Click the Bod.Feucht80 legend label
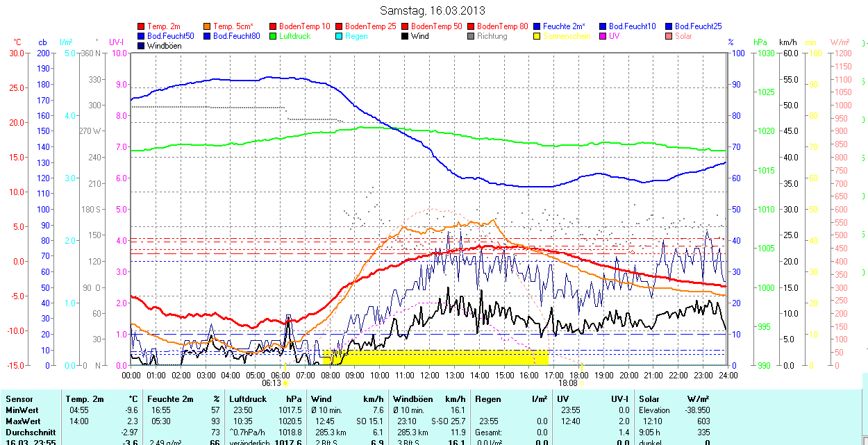The width and height of the screenshot is (868, 445). 236,36
